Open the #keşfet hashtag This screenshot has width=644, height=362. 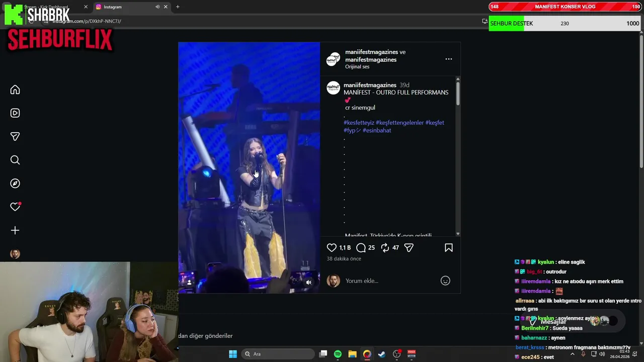pos(435,123)
